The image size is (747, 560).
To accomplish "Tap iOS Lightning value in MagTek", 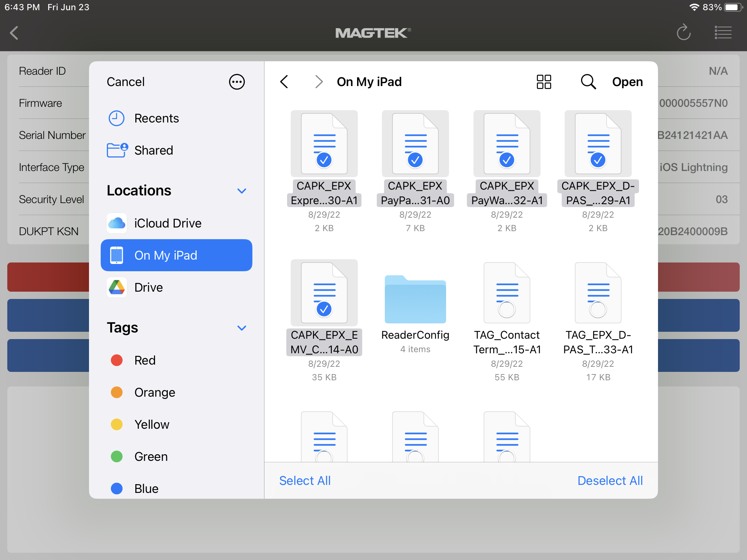I will 693,167.
